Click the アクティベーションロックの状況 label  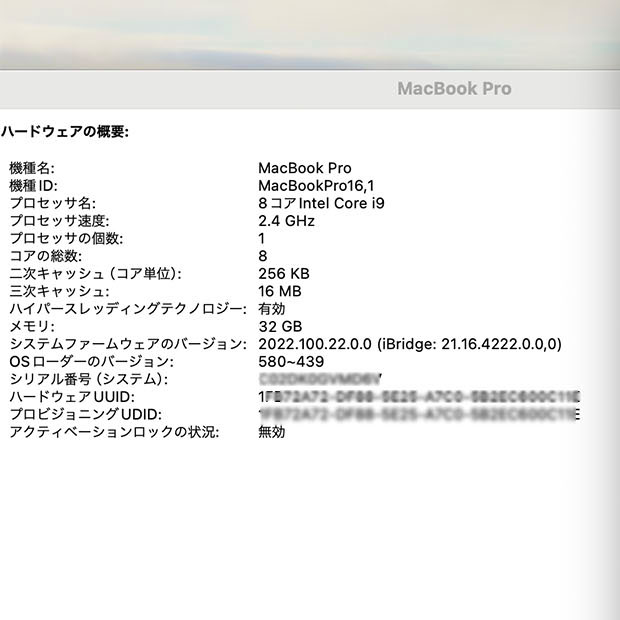pos(114,432)
